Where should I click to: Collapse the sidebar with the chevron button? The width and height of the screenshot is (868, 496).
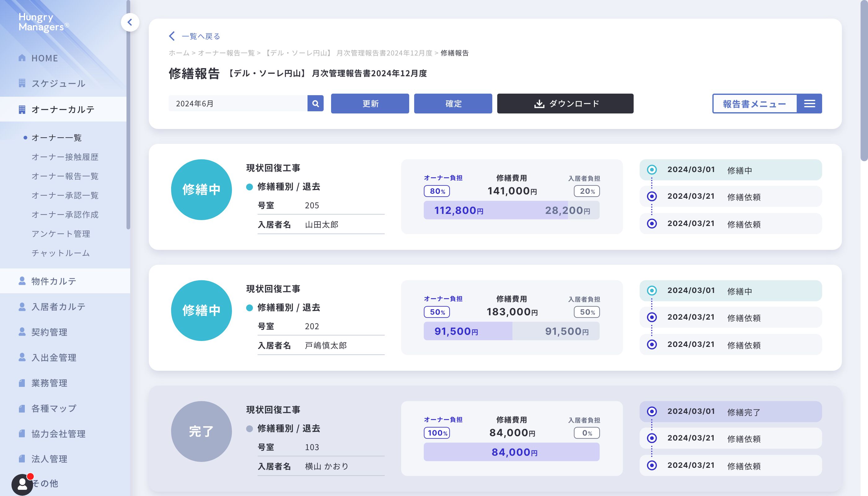(x=130, y=23)
